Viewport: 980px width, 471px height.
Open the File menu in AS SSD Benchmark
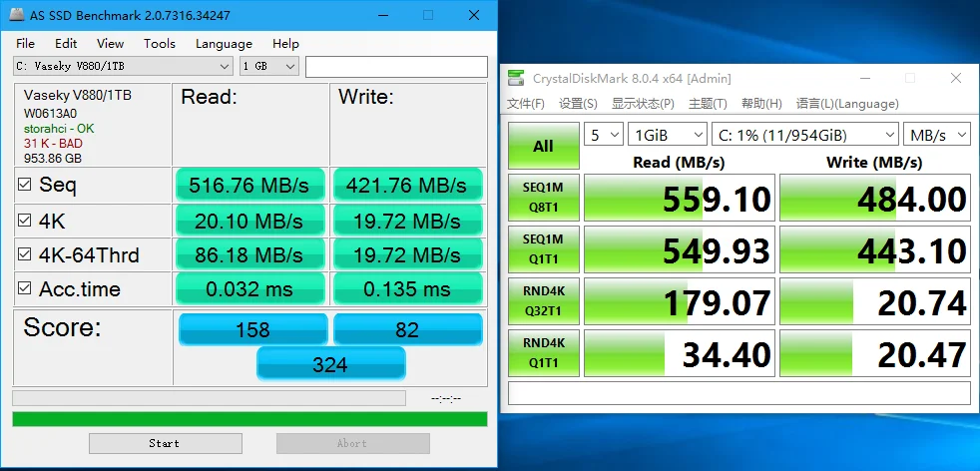(x=25, y=44)
